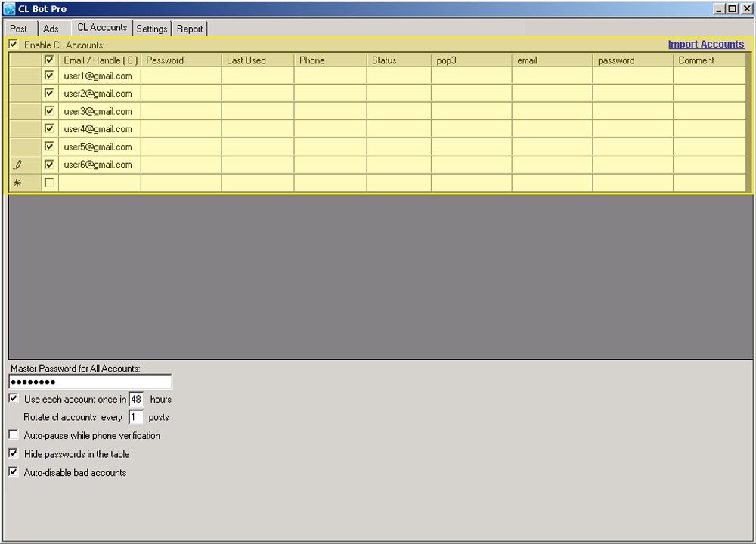
Task: Click the email column header
Action: coord(553,60)
